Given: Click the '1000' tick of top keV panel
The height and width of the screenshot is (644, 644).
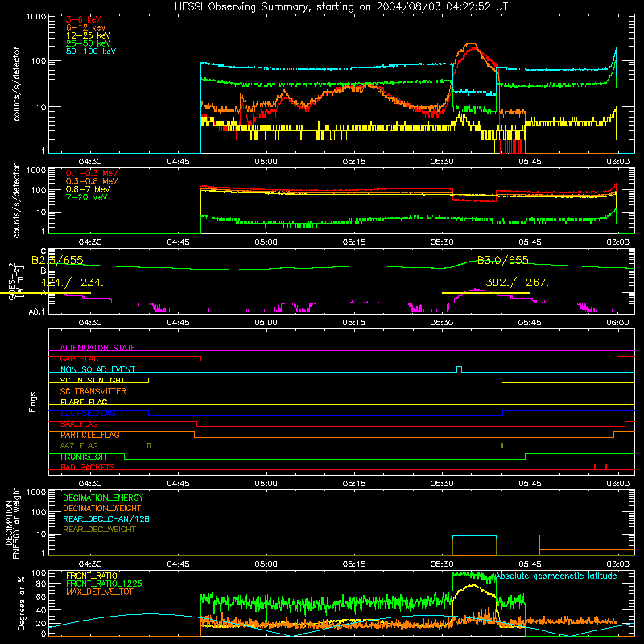Looking at the screenshot, I should (x=35, y=17).
